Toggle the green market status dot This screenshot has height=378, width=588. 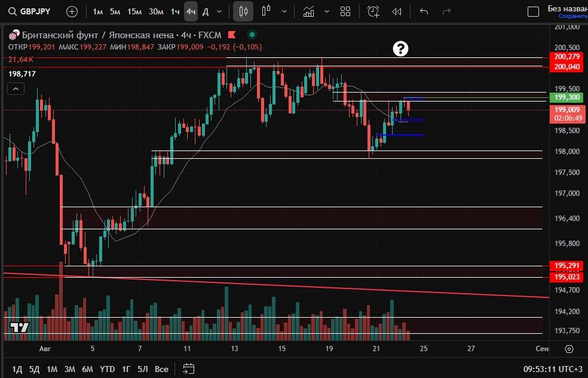pos(252,35)
